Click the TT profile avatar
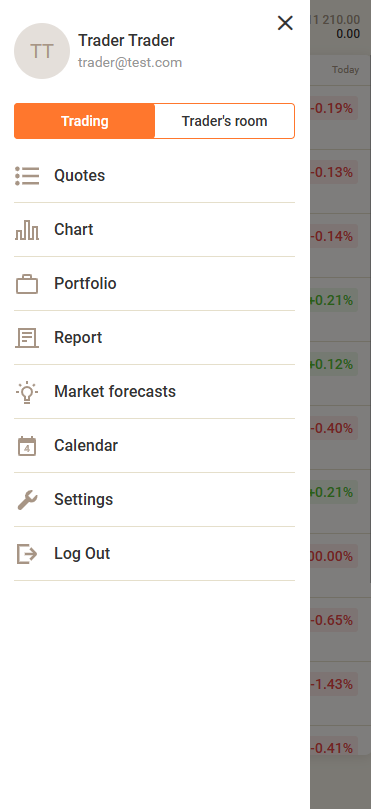371x809 pixels. tap(42, 51)
